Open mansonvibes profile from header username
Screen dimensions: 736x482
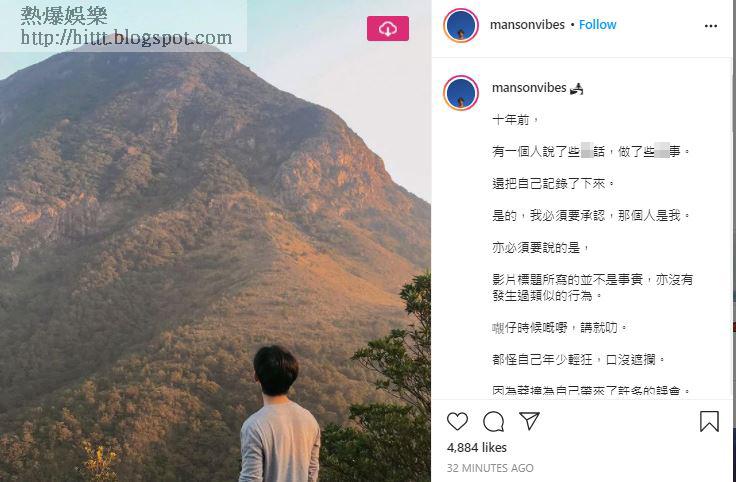click(527, 25)
